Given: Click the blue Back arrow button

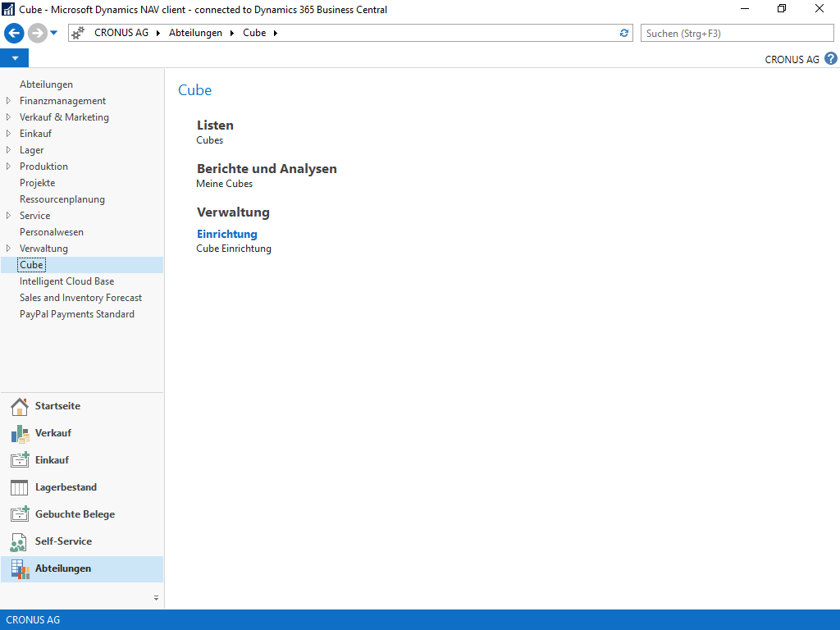Looking at the screenshot, I should pyautogui.click(x=15, y=33).
